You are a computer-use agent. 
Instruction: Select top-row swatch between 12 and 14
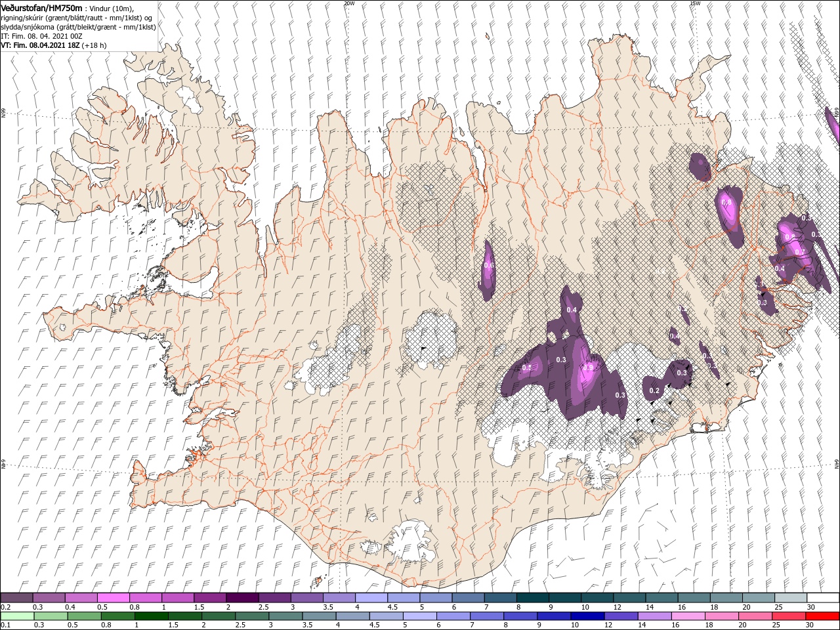pyautogui.click(x=629, y=597)
